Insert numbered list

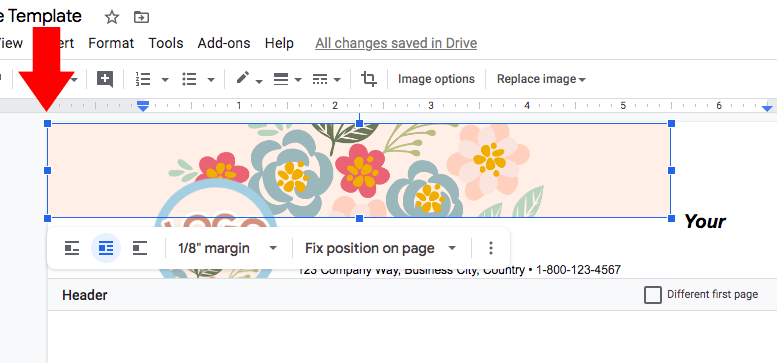143,79
